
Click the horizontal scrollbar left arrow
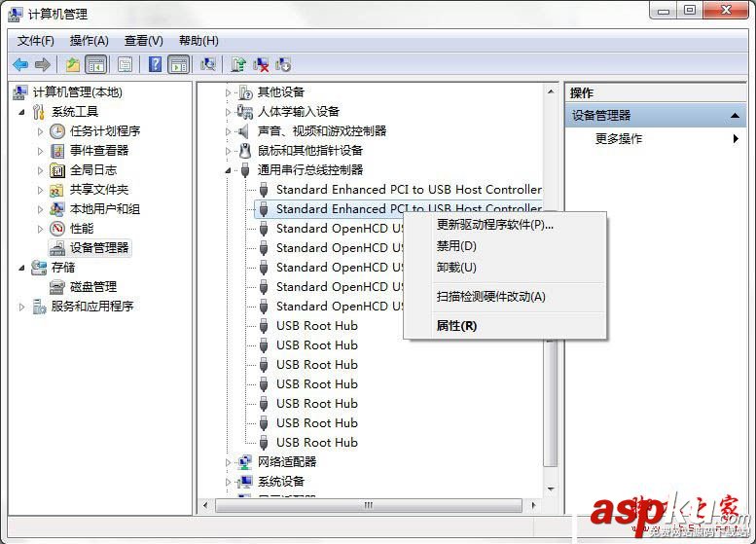click(205, 505)
